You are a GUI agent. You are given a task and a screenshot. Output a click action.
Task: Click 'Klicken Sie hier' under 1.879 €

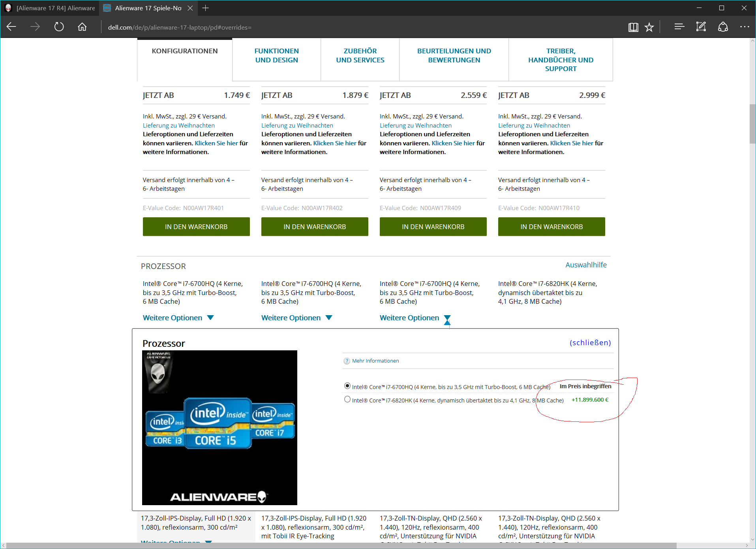(x=335, y=143)
